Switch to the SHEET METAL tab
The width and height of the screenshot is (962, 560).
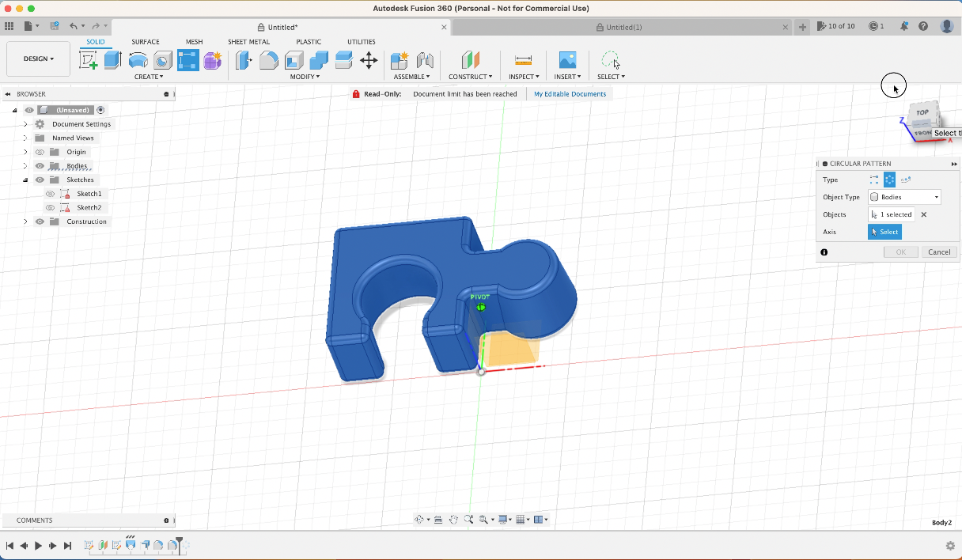pyautogui.click(x=248, y=42)
